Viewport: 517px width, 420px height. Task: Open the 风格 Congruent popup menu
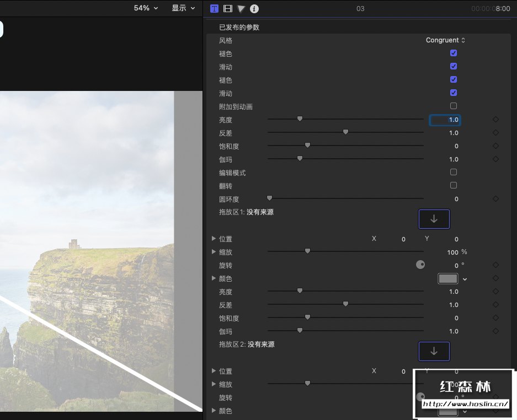[445, 40]
